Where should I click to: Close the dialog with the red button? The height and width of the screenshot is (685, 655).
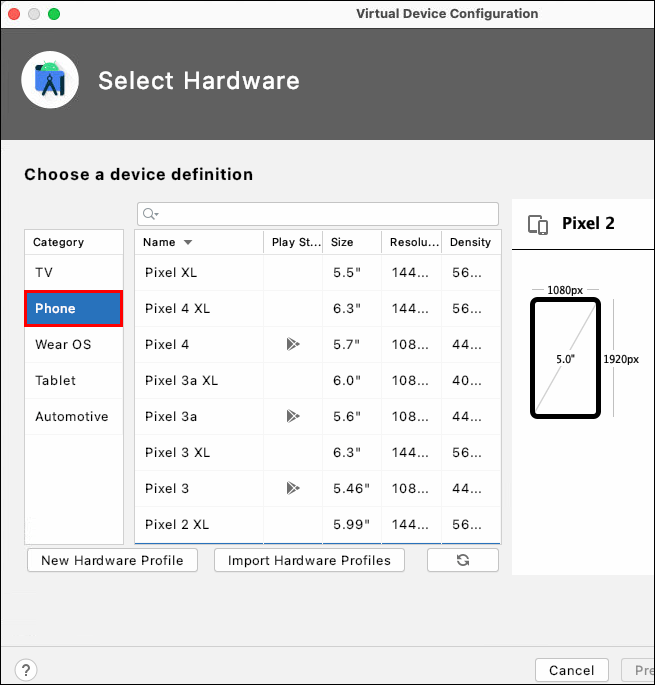pos(14,14)
